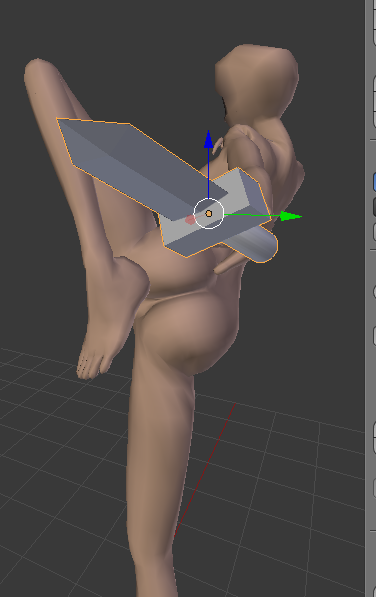Click the sword's cylindrical handle
Image resolution: width=376 pixels, height=597 pixels.
(255, 244)
